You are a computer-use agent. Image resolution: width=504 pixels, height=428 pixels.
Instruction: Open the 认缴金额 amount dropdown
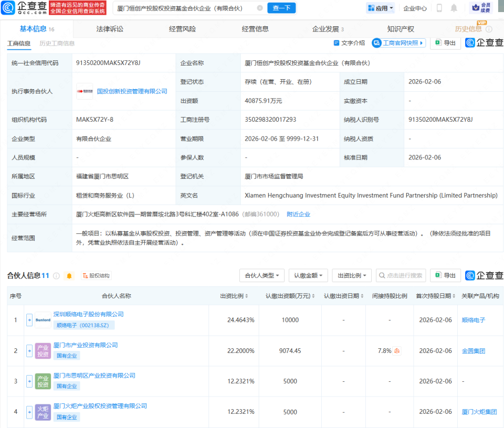click(308, 275)
